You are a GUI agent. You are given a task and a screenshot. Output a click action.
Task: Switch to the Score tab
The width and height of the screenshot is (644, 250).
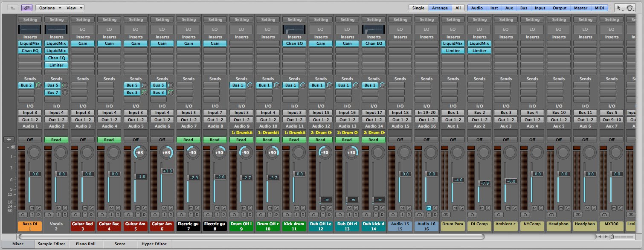(x=120, y=244)
